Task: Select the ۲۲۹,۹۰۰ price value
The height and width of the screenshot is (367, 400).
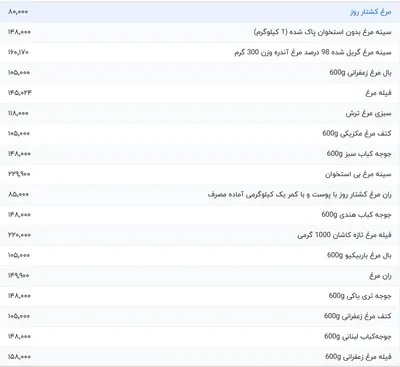Action: click(x=19, y=174)
